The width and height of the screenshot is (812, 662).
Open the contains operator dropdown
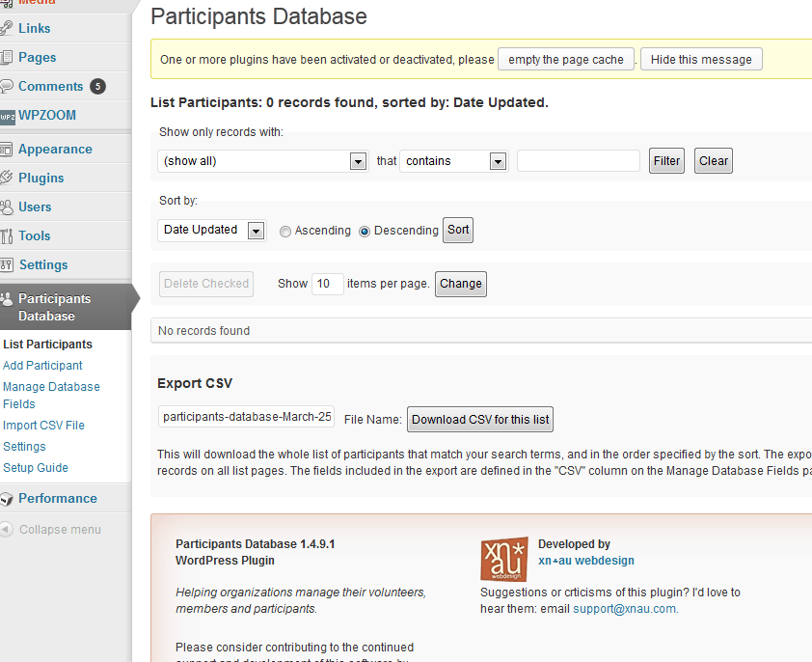454,161
